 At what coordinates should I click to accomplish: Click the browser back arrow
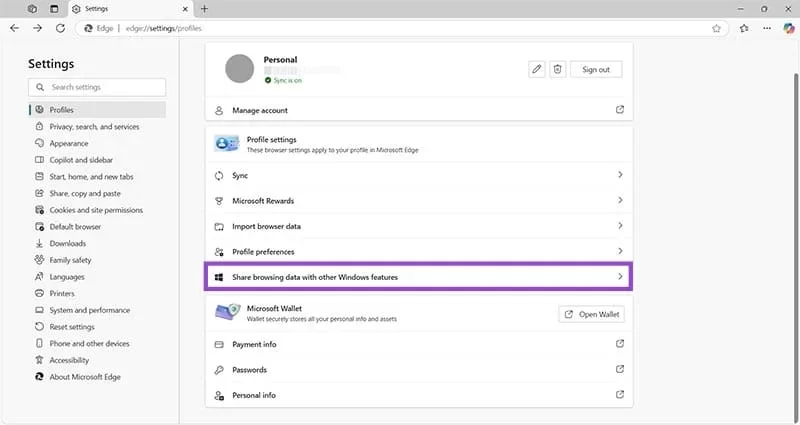point(15,28)
